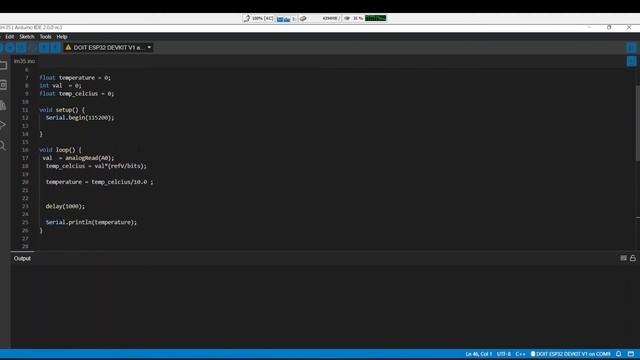Click the blue button right of tab row
This screenshot has width=640, height=360.
pyautogui.click(x=631, y=61)
